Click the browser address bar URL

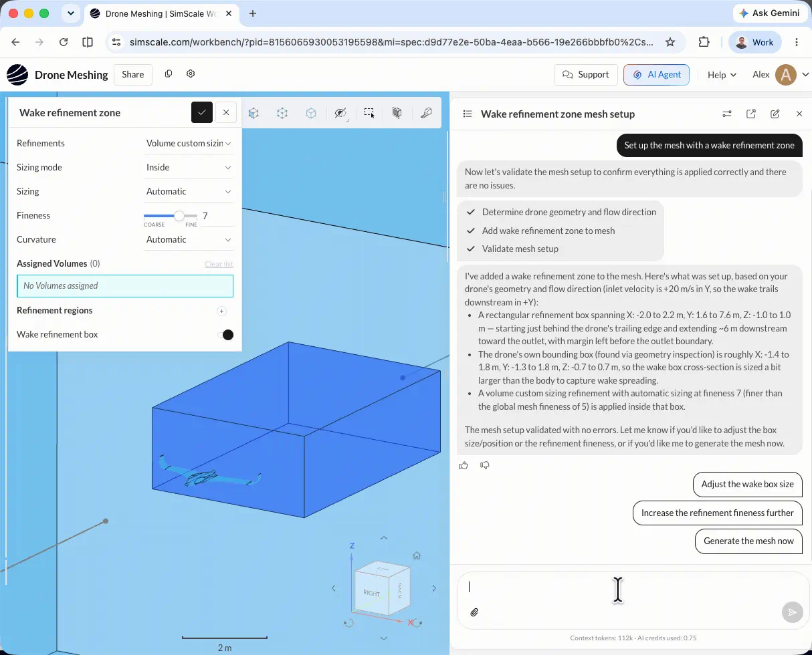(392, 42)
